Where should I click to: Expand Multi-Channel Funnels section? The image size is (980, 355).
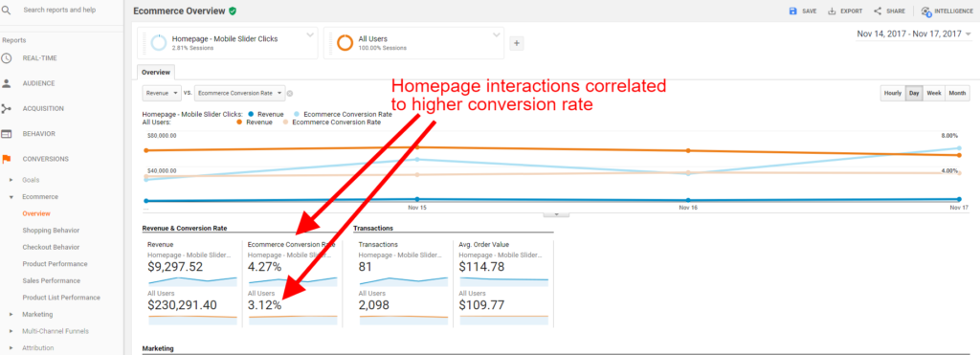[x=11, y=331]
